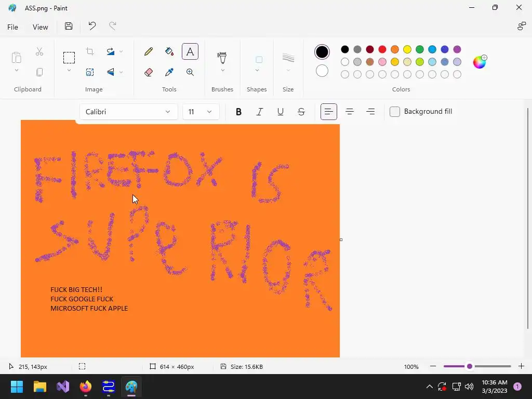The height and width of the screenshot is (399, 532).
Task: Click the Save icon in title toolbar
Action: [x=69, y=26]
